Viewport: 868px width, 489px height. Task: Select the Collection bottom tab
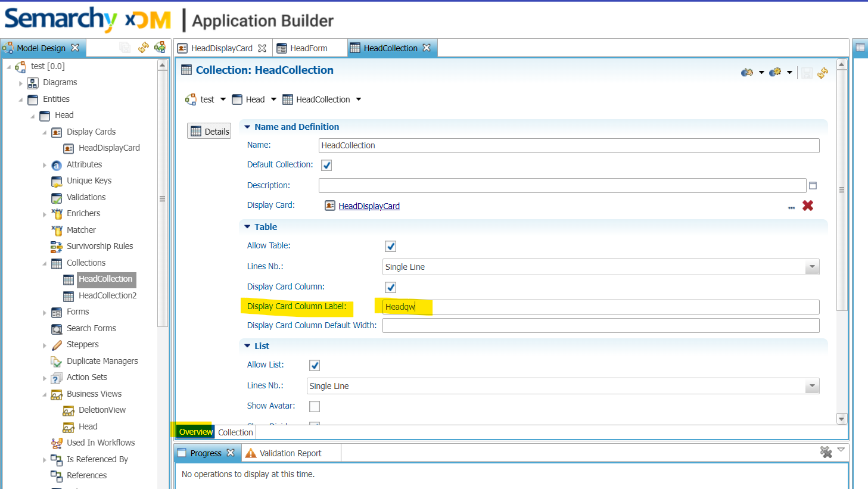point(235,432)
